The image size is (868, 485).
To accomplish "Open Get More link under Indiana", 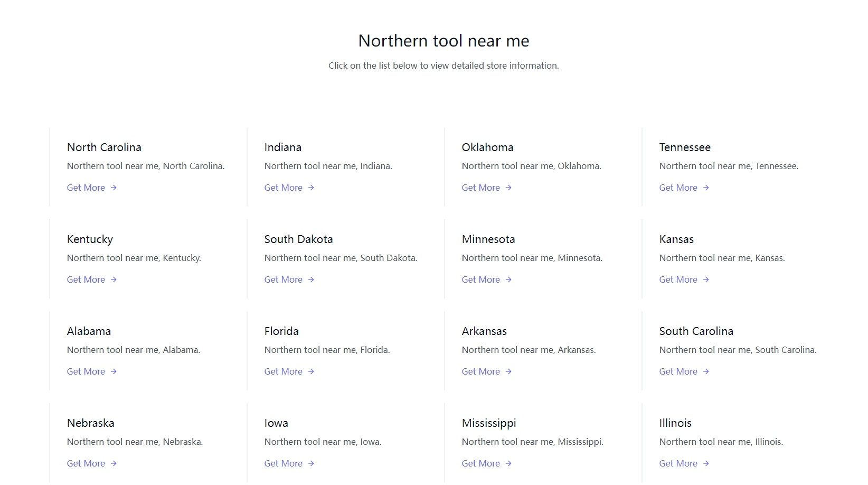I will click(289, 188).
